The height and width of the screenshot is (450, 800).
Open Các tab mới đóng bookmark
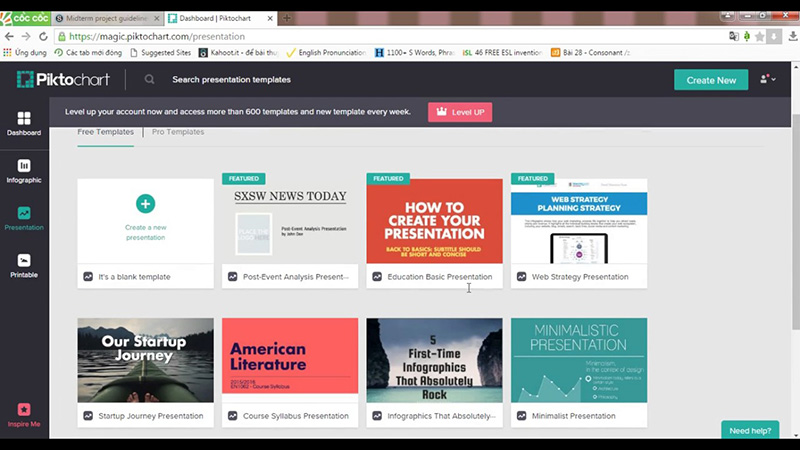[88, 53]
